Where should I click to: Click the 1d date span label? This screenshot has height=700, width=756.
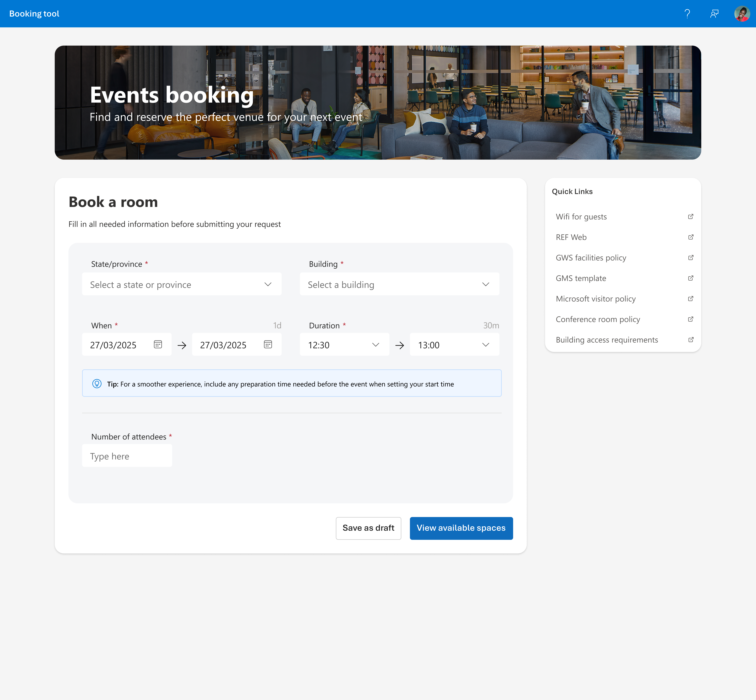[x=277, y=325]
